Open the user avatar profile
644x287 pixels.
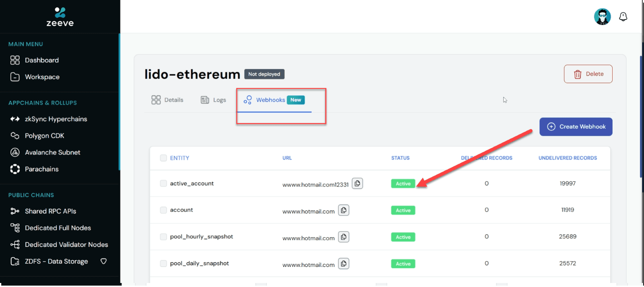(602, 17)
